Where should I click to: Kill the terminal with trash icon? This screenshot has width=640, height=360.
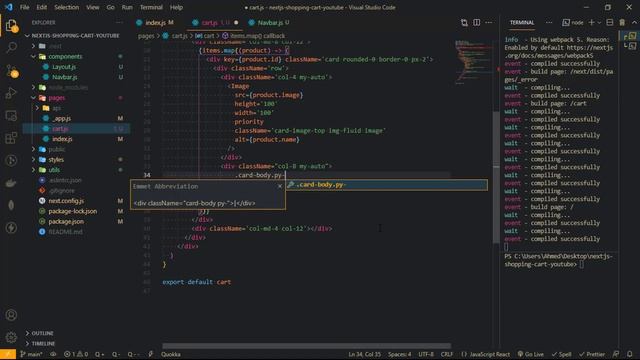pos(622,22)
